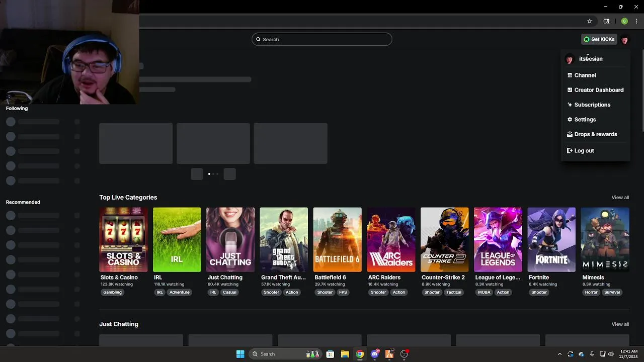Select the Survival tag under Mimesis
This screenshot has height=362, width=644.
tap(612, 292)
